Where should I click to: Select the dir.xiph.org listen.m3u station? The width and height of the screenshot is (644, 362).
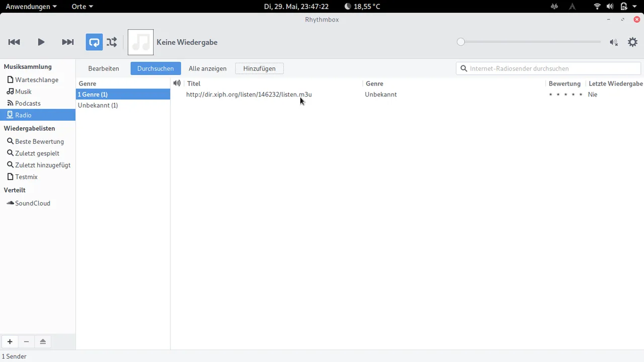249,95
